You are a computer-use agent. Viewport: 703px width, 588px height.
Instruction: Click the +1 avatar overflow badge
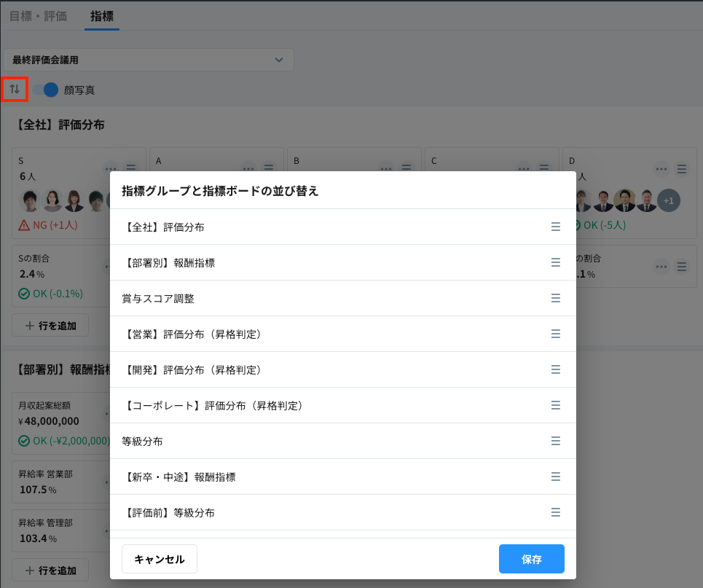[668, 200]
